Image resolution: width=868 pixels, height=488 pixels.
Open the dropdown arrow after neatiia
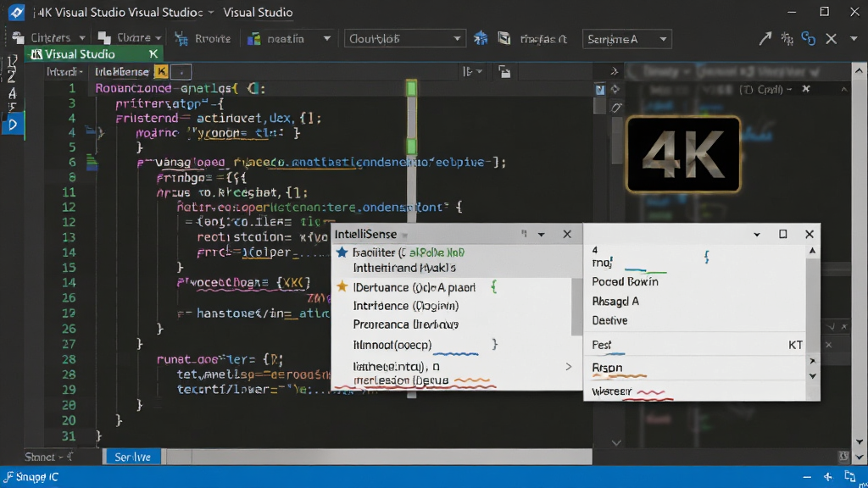click(x=327, y=38)
